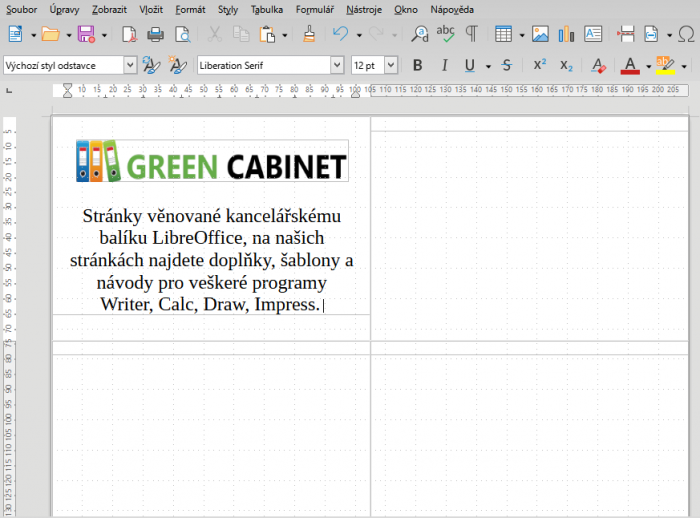Paste with the clipboard icon
The height and width of the screenshot is (518, 700).
[x=267, y=34]
